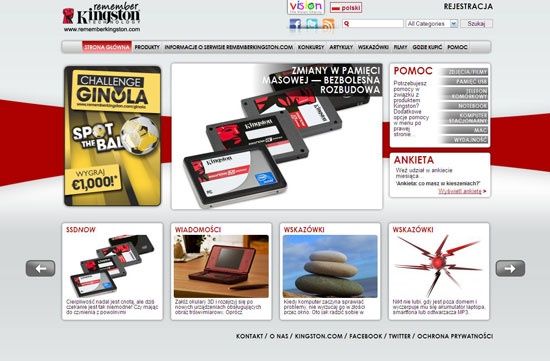
Task: Go to previous carousel items with left arrow
Action: click(40, 268)
